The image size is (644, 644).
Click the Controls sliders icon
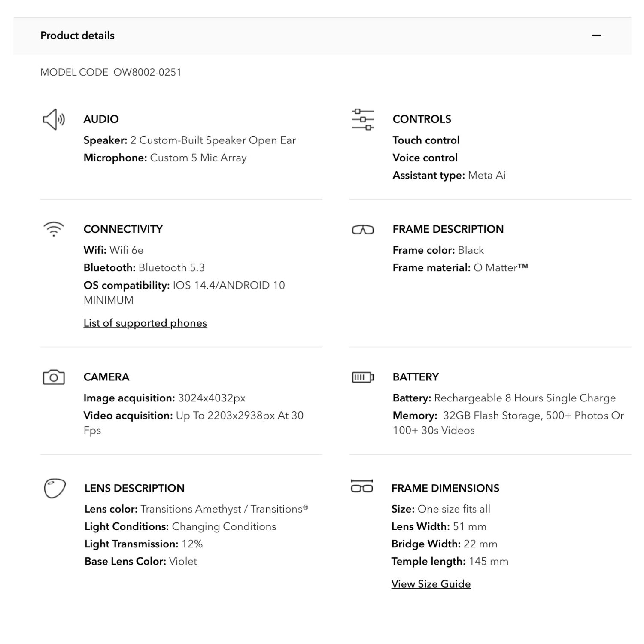[x=363, y=119]
